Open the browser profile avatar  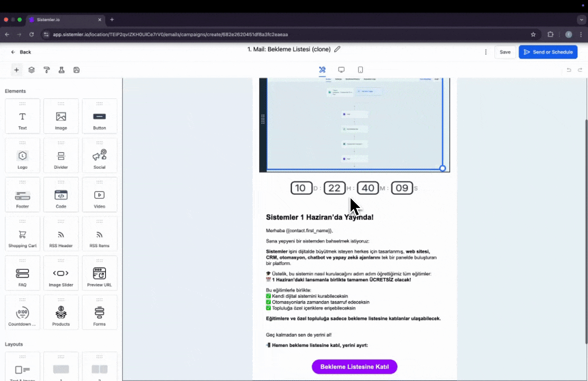[568, 34]
